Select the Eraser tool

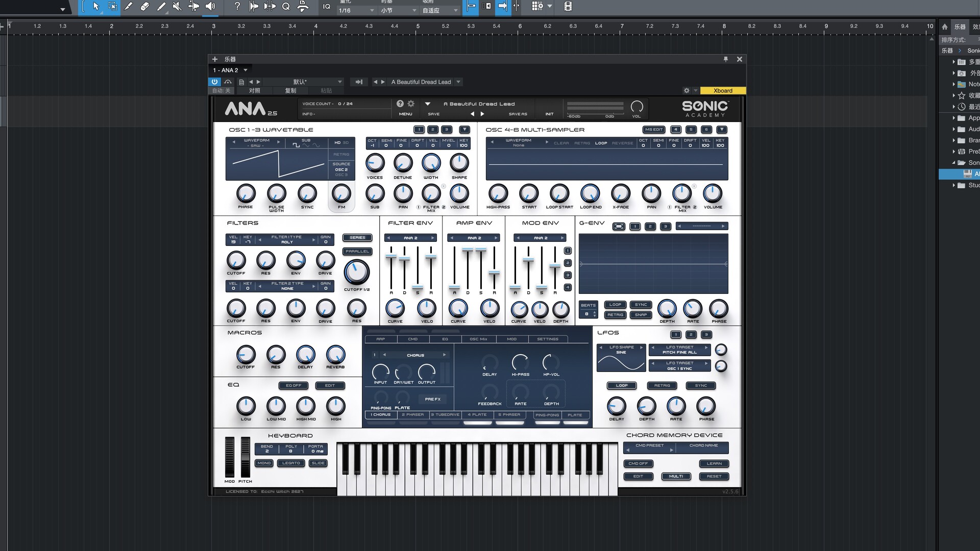pyautogui.click(x=145, y=7)
